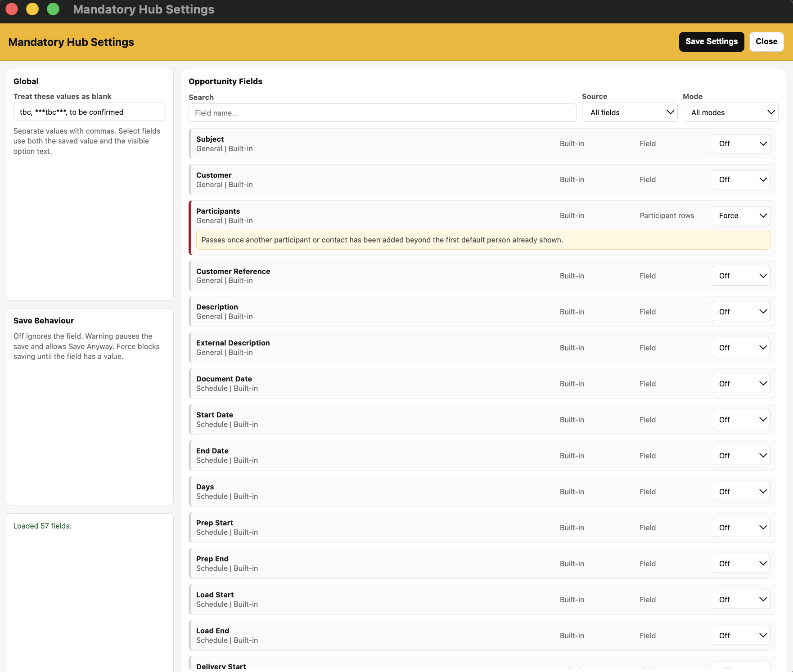Open mode dropdown for Start Date
Screen dimensions: 793x672
[740, 420]
